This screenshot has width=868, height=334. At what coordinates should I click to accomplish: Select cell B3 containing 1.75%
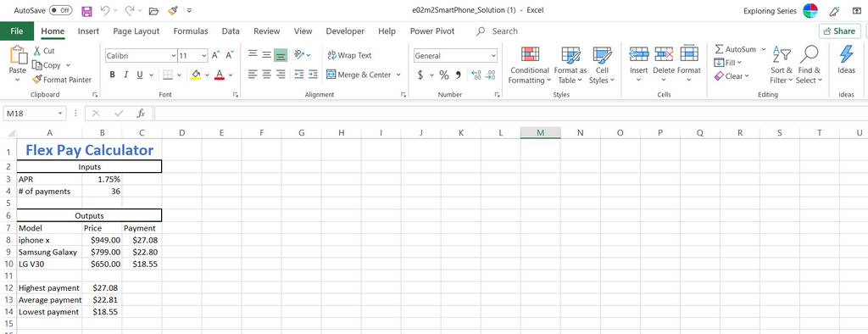click(103, 179)
